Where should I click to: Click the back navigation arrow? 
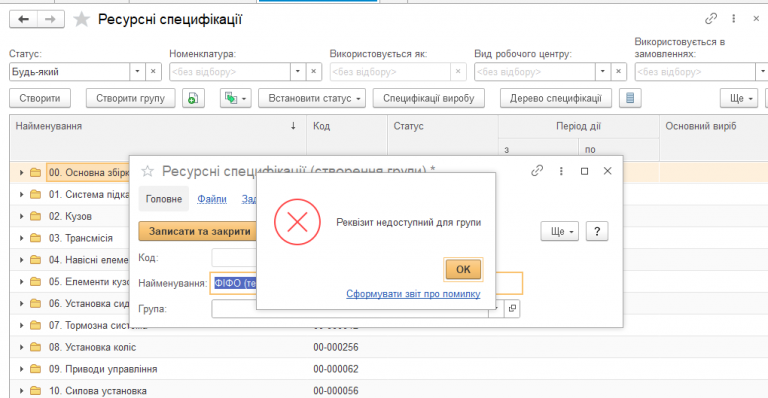pos(23,20)
